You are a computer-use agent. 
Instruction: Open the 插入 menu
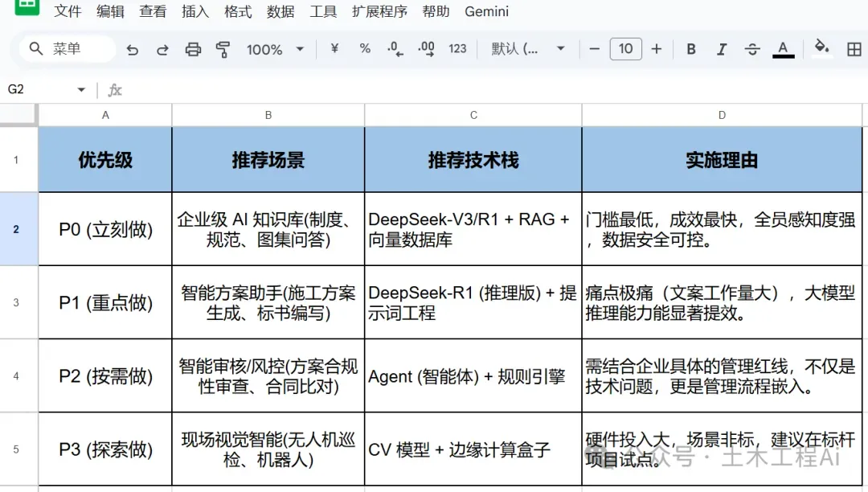pos(195,11)
